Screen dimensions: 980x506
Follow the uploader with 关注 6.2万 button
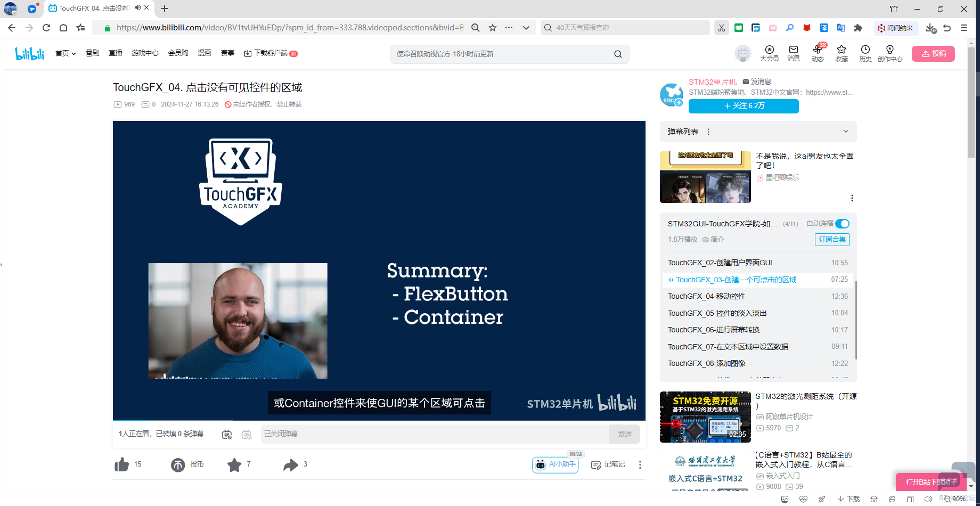pyautogui.click(x=744, y=106)
